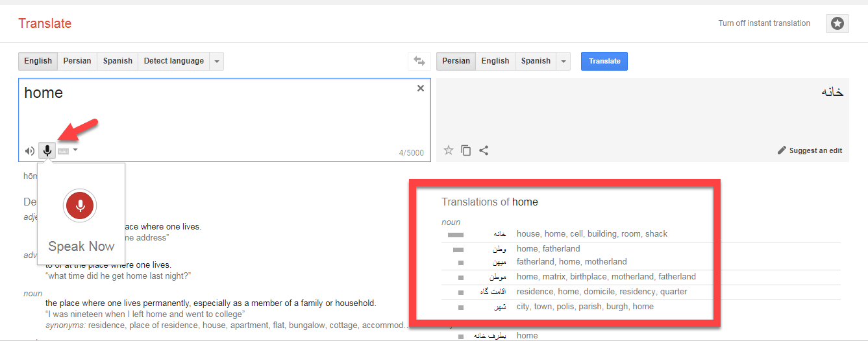Clear the source text with the X
Viewport: 868px width, 341px height.
point(421,88)
